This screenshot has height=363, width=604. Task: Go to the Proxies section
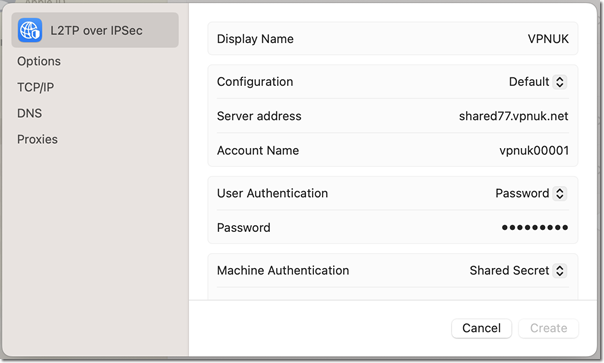(37, 139)
